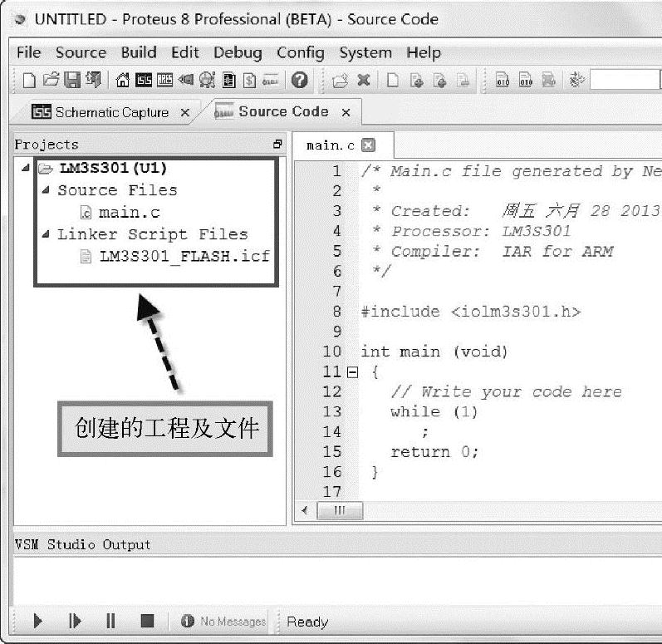662x644 pixels.
Task: Click the 'int main (void)' code line
Action: pos(434,351)
